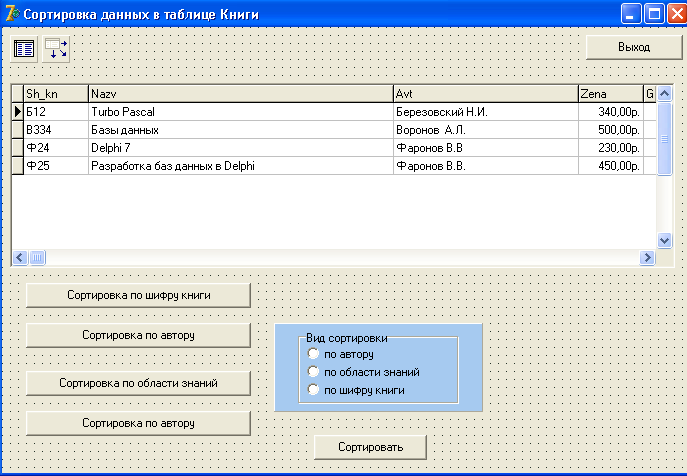This screenshot has width=687, height=476.
Task: Click the price cell 500,00р.
Action: pyautogui.click(x=611, y=130)
